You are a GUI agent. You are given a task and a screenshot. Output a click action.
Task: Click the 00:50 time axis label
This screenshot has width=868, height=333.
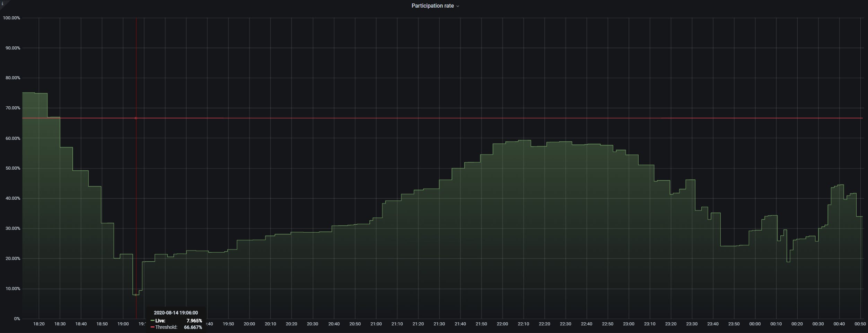point(860,324)
